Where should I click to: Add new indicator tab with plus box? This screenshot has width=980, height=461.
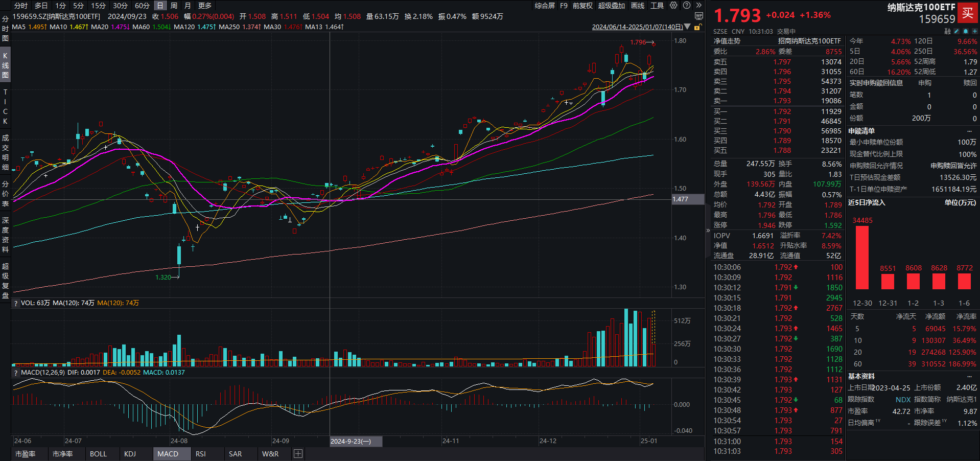[298, 454]
